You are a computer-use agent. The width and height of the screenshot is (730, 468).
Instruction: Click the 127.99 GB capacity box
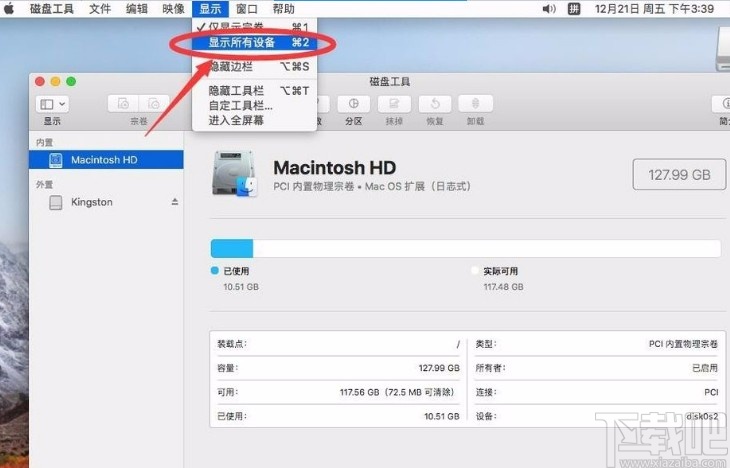tap(679, 175)
